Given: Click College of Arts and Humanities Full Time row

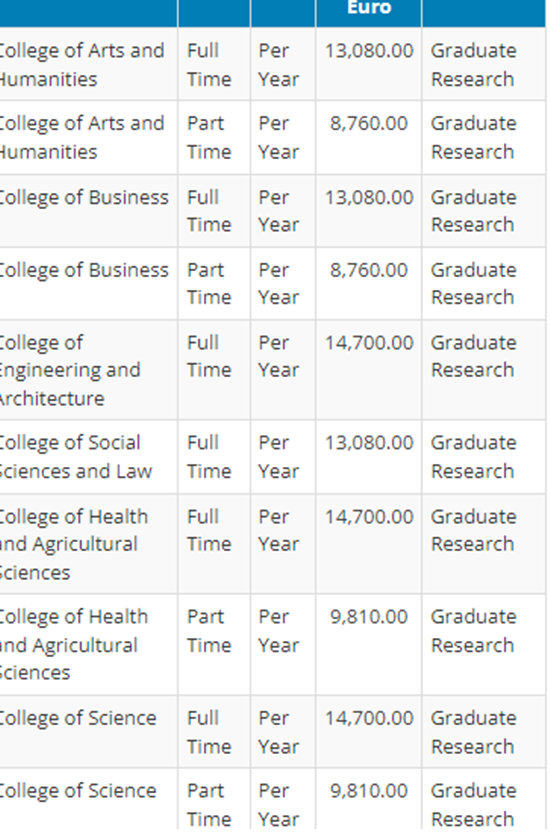Looking at the screenshot, I should [273, 64].
